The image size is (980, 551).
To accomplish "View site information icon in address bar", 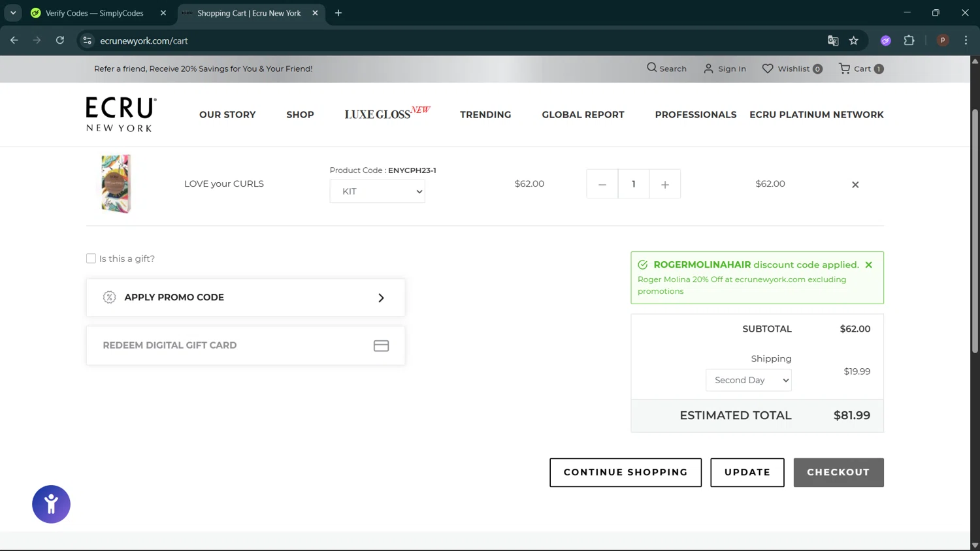I will (x=87, y=40).
